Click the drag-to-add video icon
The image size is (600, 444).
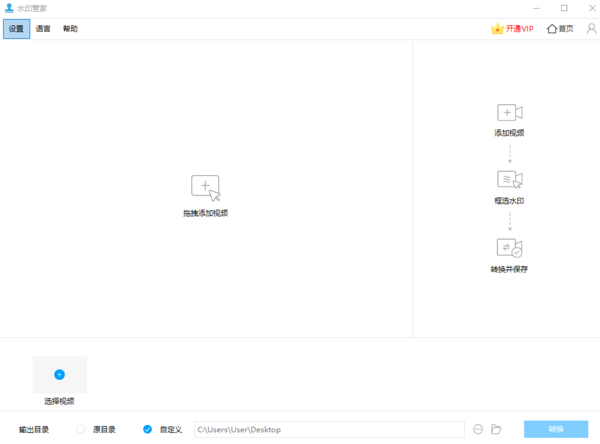point(205,187)
